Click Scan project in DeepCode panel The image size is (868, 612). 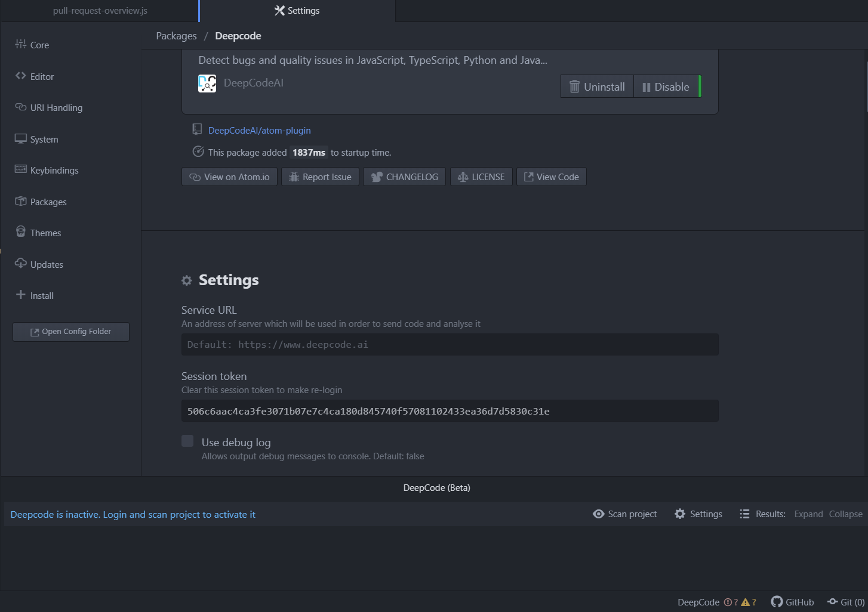tap(624, 514)
